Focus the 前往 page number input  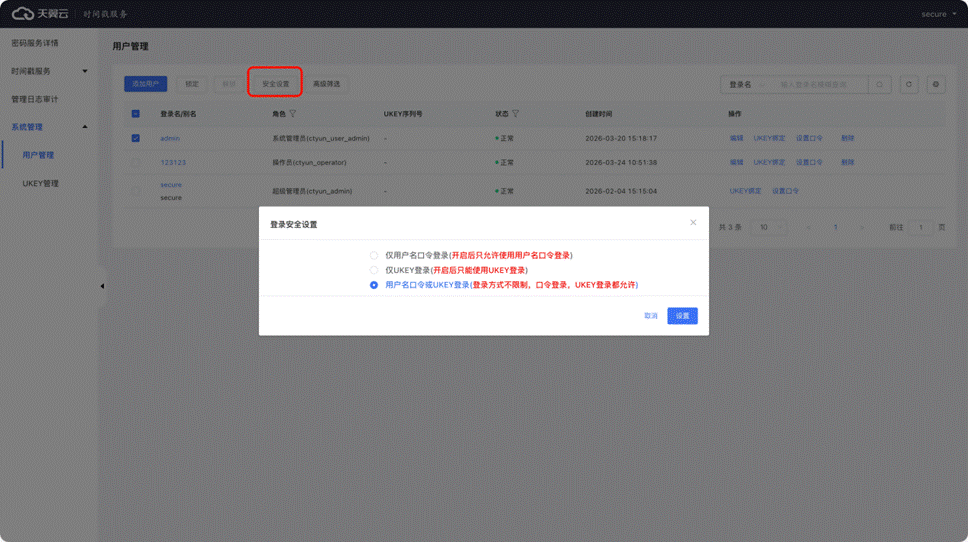pos(920,227)
